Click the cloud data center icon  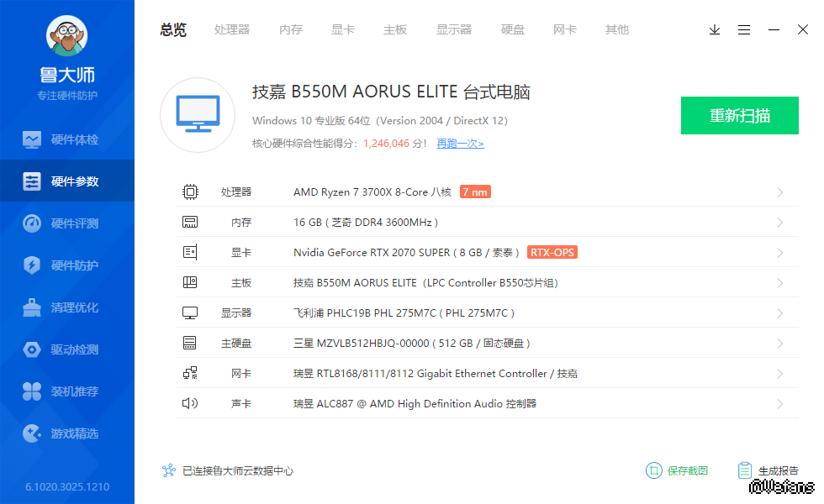coord(169,470)
